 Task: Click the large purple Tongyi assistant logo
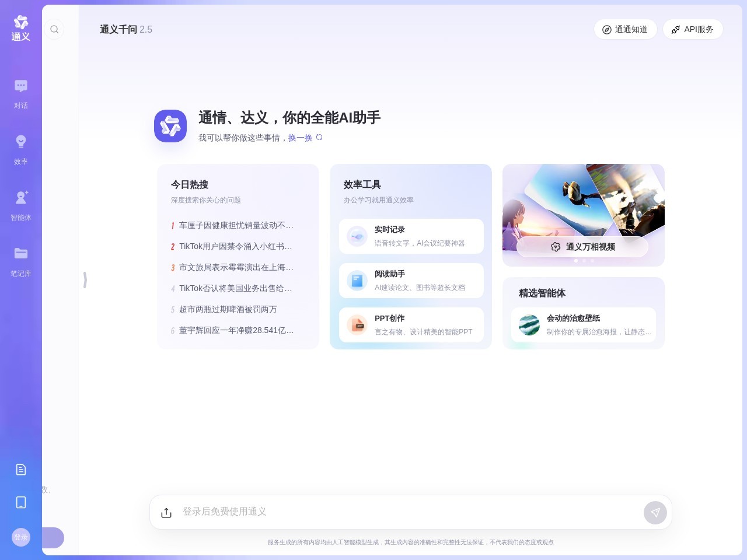coord(170,126)
